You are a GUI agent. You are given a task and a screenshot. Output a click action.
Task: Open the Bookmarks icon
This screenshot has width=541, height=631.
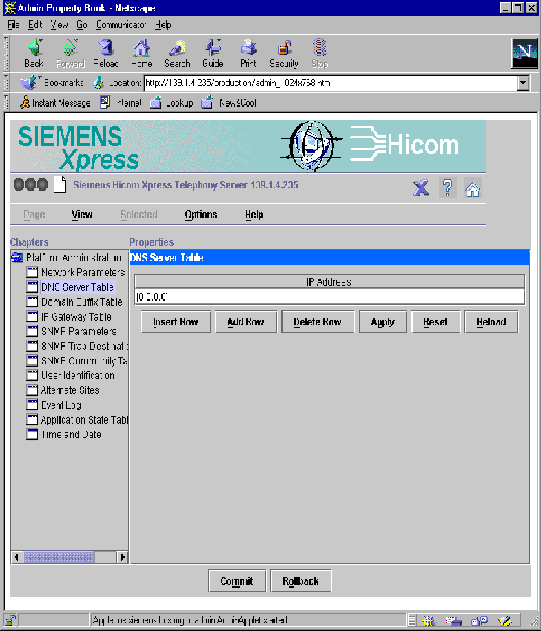[x=28, y=82]
